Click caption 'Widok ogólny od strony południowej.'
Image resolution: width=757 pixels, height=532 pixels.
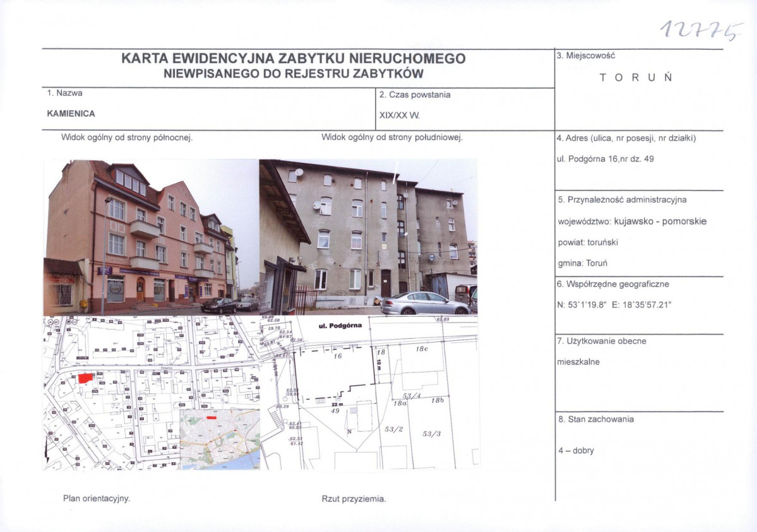392,138
